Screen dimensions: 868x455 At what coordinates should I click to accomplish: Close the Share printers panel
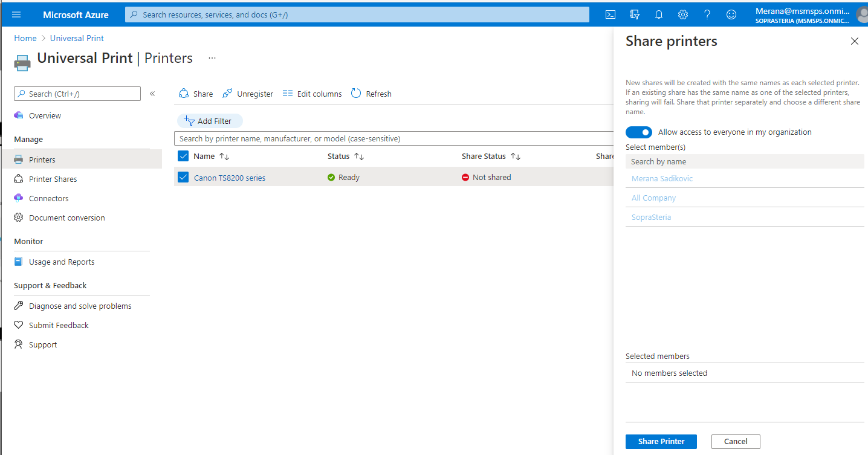pos(855,41)
